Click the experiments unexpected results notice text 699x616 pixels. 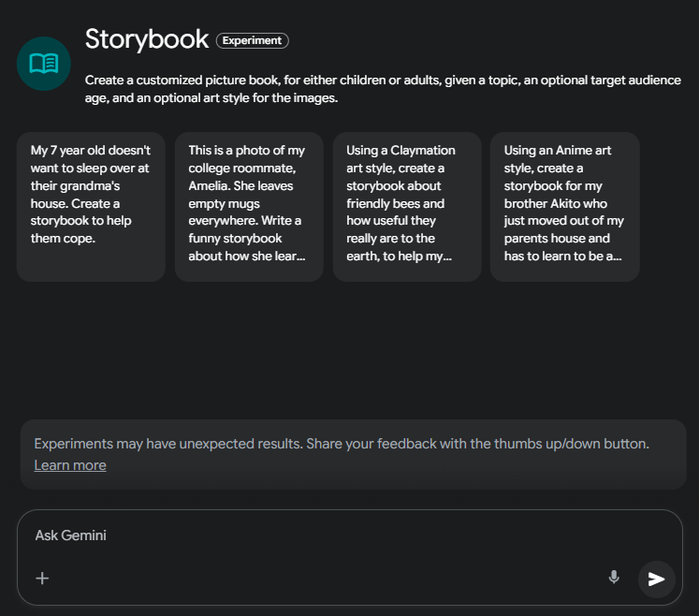click(x=341, y=444)
